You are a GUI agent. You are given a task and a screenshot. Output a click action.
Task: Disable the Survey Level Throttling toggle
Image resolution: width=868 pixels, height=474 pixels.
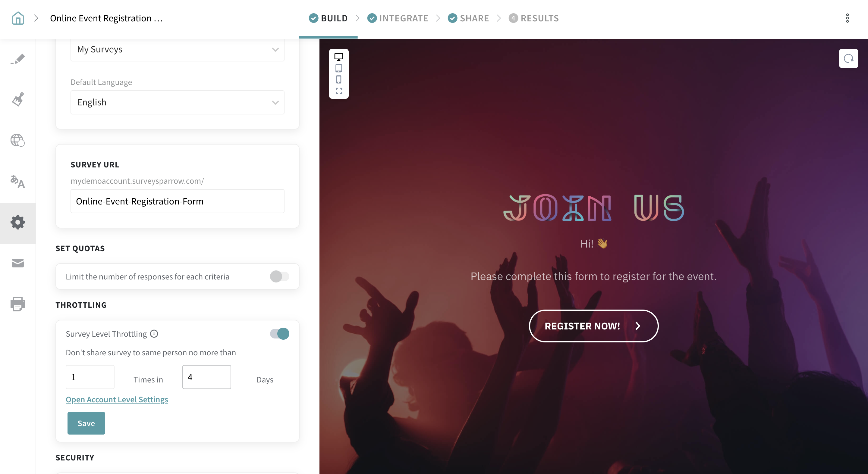279,334
